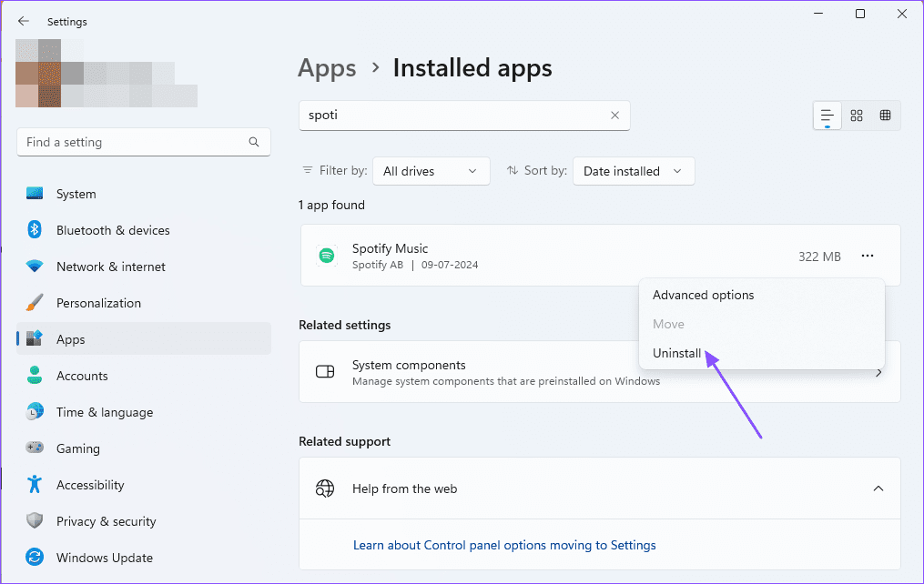Clear the spoti search text with X

point(614,116)
